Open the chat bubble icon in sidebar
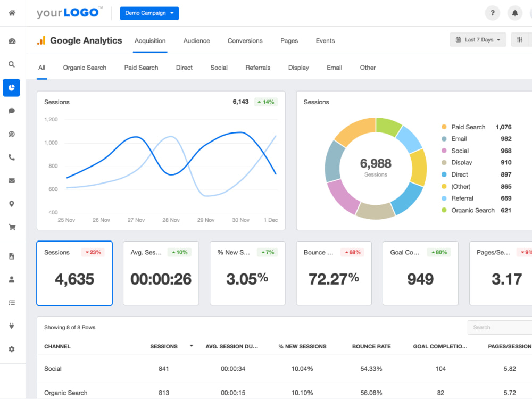Screen dimensions: 532x399 (12, 111)
